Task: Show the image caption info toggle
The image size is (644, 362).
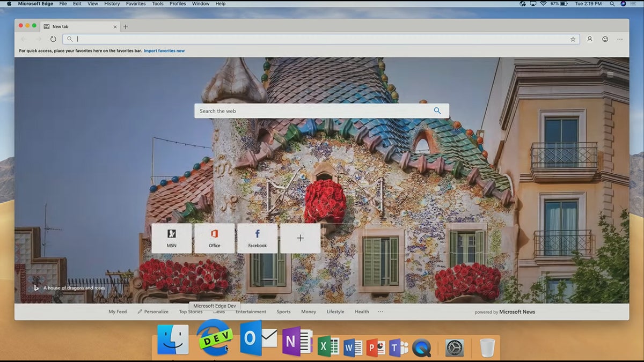Action: tap(35, 288)
